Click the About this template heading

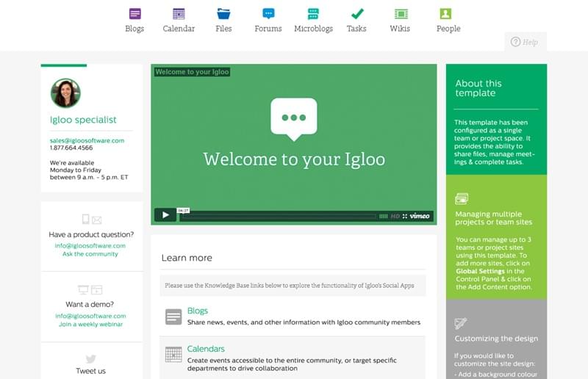pos(478,88)
